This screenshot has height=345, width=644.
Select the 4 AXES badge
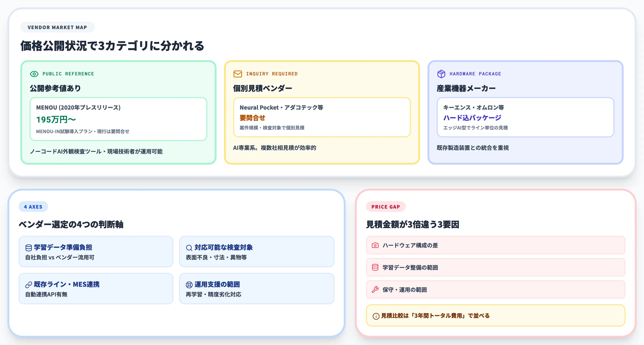33,206
